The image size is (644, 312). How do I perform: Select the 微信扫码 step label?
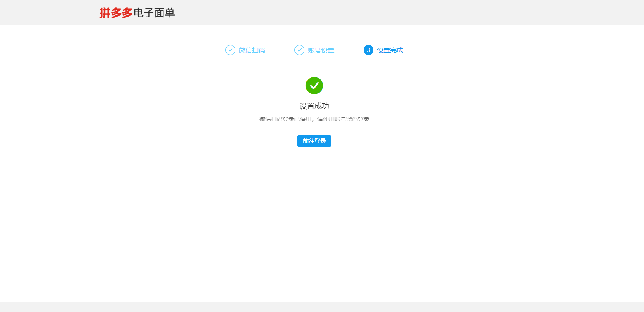(x=252, y=50)
